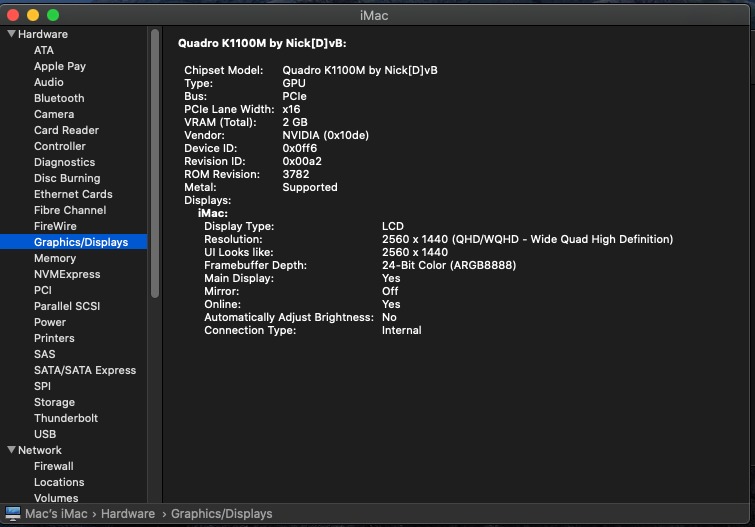
Task: Click the iMac window title text
Action: [x=374, y=15]
